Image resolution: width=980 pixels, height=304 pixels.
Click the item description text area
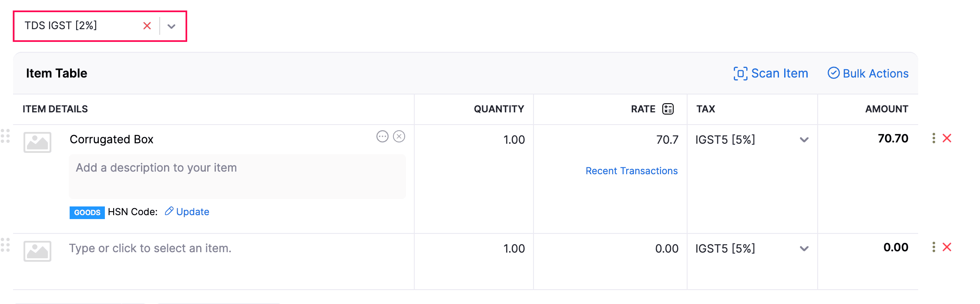click(237, 176)
